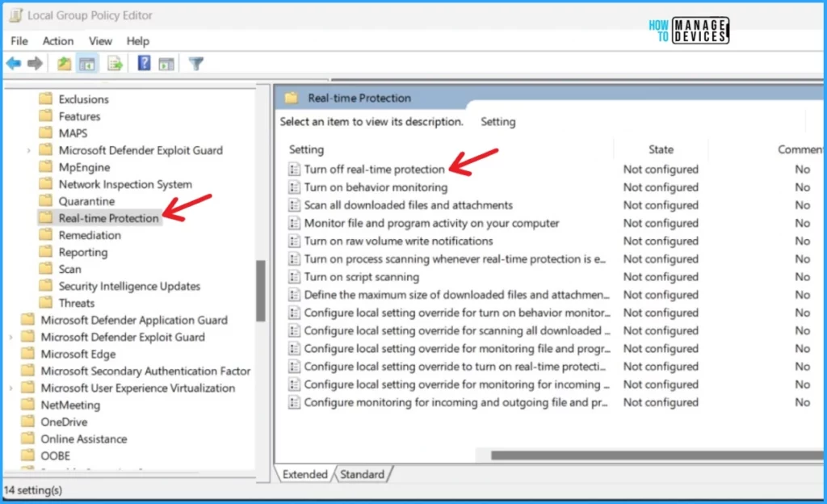Image resolution: width=827 pixels, height=504 pixels.
Task: Click the Back arrow toolbar icon
Action: coord(14,64)
